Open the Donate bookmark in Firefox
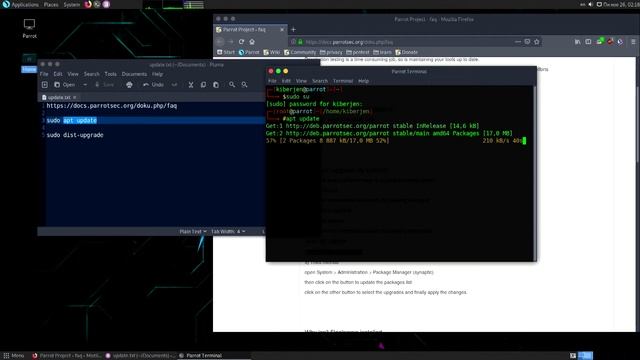The height and width of the screenshot is (360, 640). point(407,52)
